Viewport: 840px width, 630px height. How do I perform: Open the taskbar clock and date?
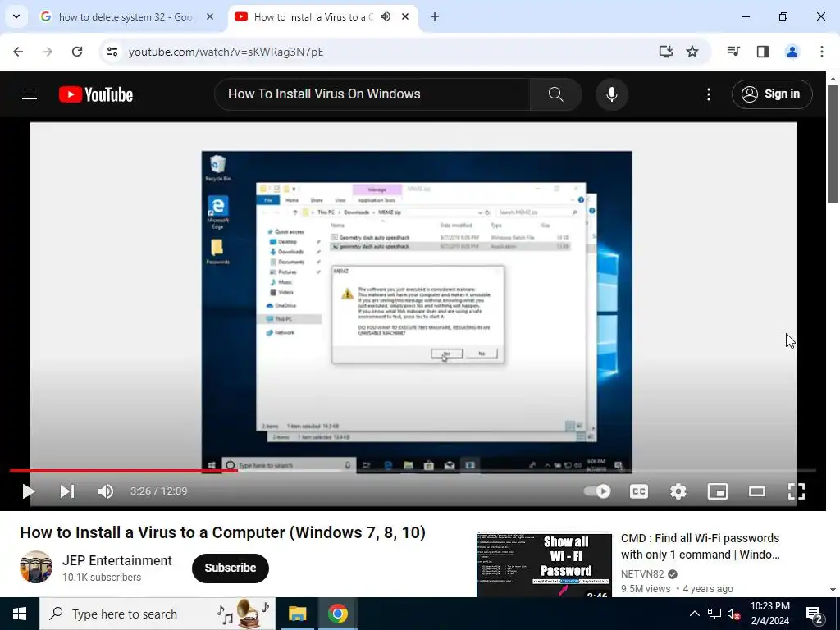769,614
